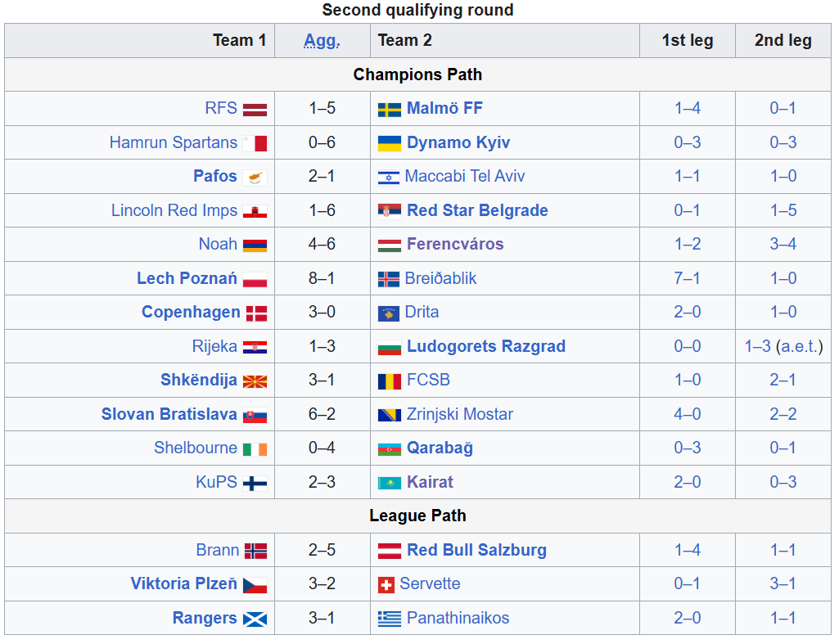This screenshot has height=644, width=839.
Task: Click the Denmark flag next to Copenhagen
Action: click(256, 313)
